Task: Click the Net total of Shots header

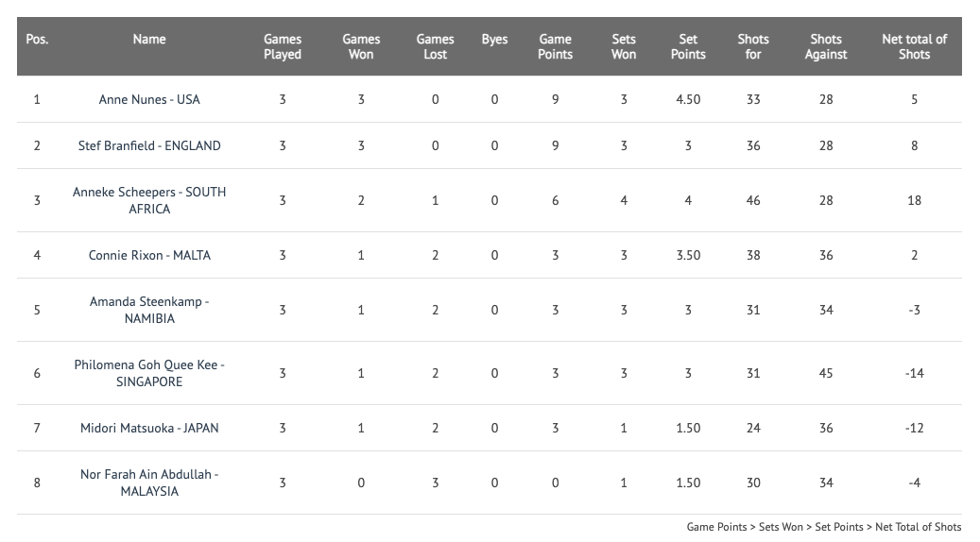Action: point(915,47)
